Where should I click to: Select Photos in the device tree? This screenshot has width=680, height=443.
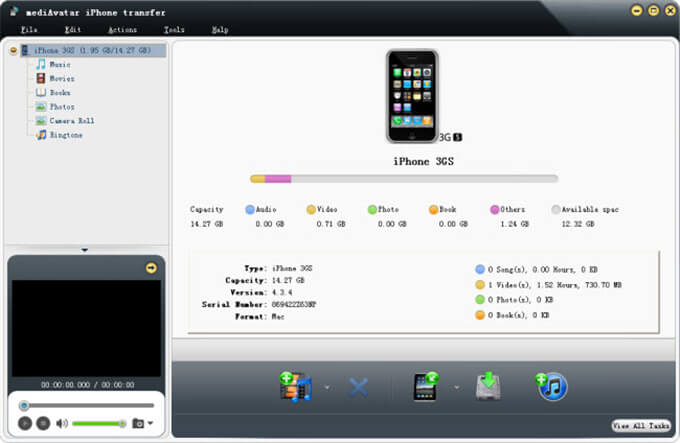coord(62,107)
